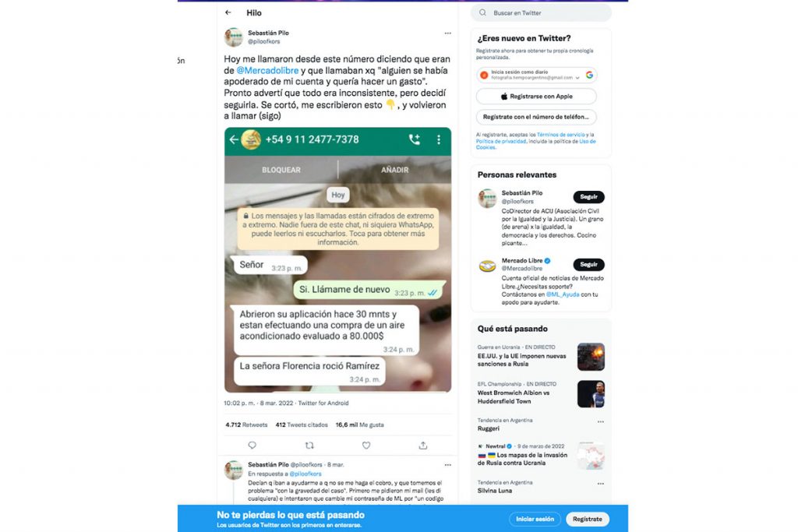Open the three-dot menu on the reply tweet

point(447,465)
